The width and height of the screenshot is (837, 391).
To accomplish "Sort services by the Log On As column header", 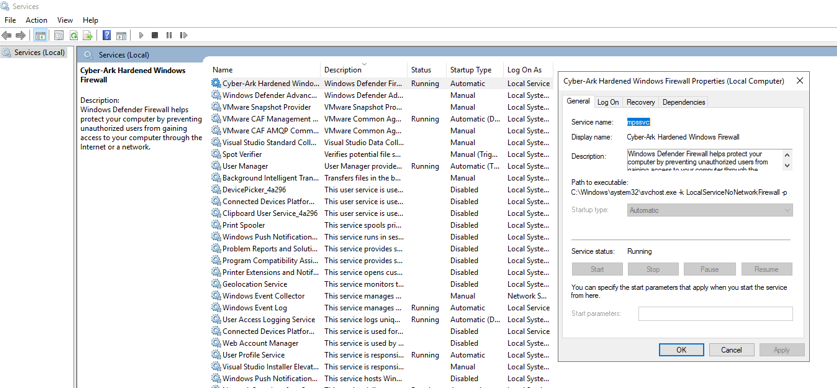I will tap(528, 69).
